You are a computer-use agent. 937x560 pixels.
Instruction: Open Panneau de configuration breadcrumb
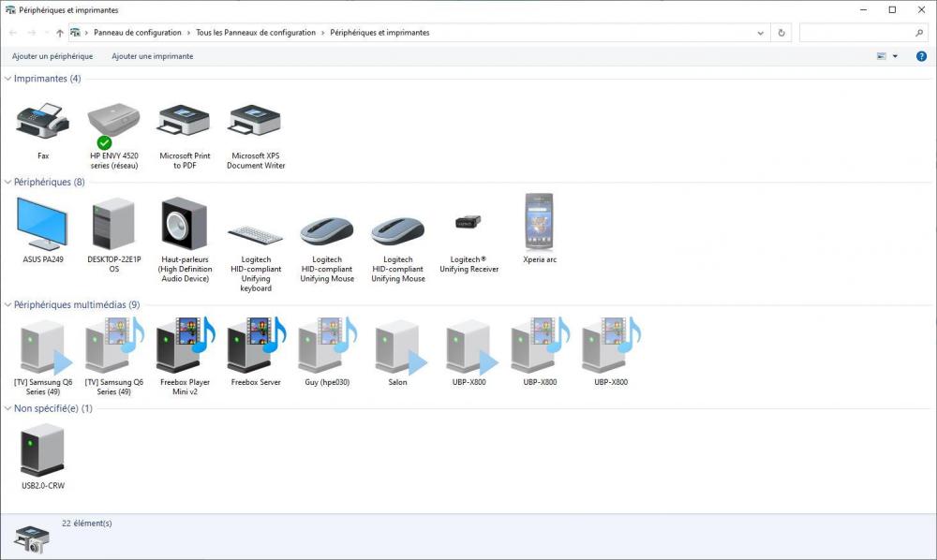pyautogui.click(x=138, y=33)
